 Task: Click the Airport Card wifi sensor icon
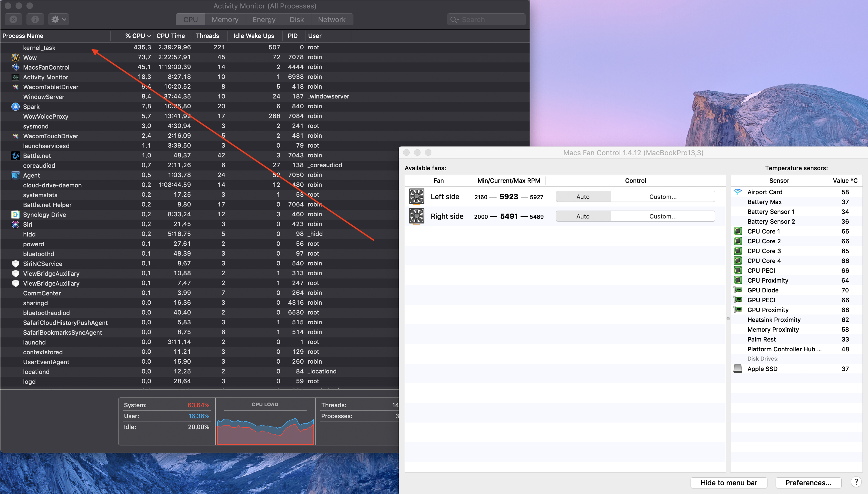pos(738,192)
